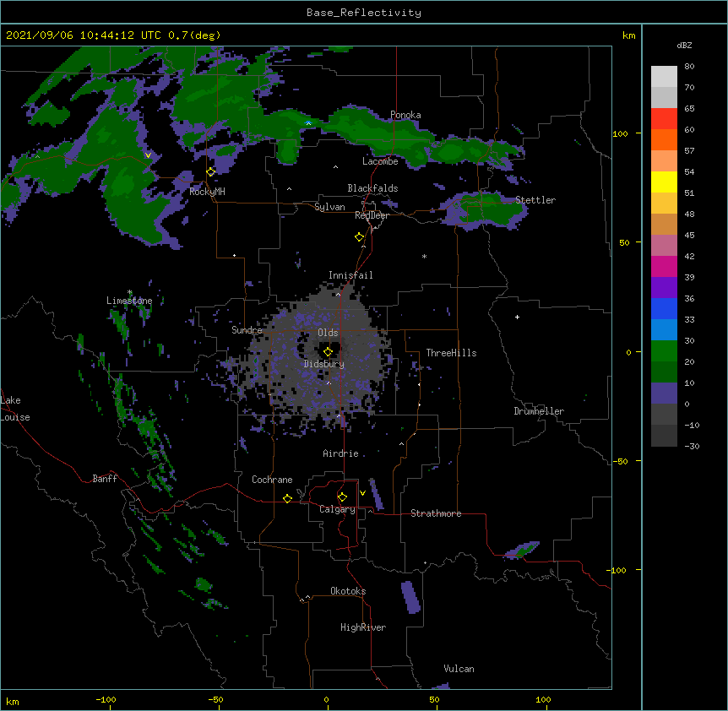
Task: Click the 2021/09/06 10:44:12 UTC timestamp
Action: pyautogui.click(x=84, y=35)
